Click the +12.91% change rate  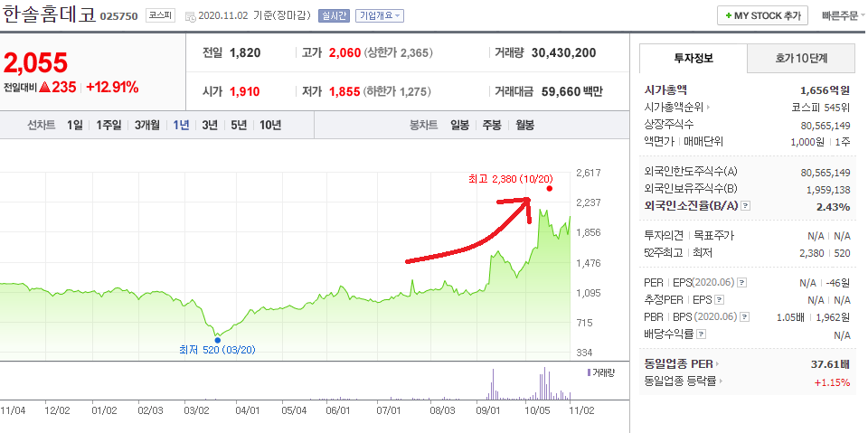[x=112, y=88]
